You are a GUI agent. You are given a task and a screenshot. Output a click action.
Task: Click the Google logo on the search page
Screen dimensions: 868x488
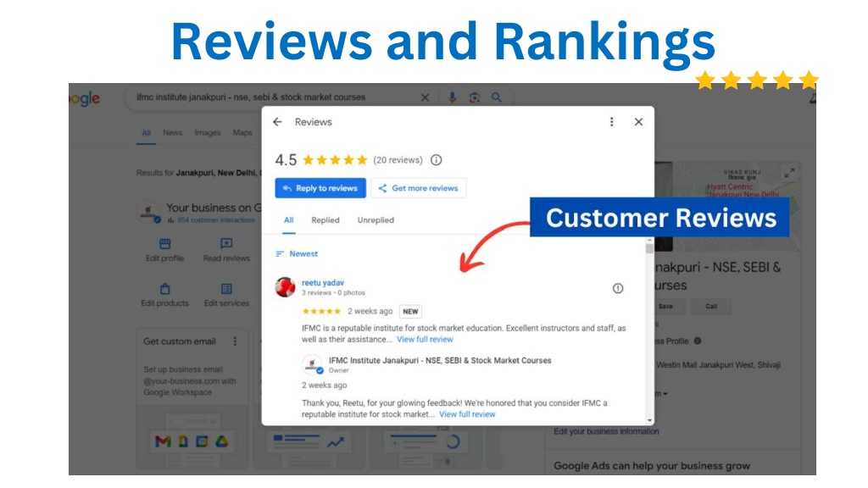[84, 98]
